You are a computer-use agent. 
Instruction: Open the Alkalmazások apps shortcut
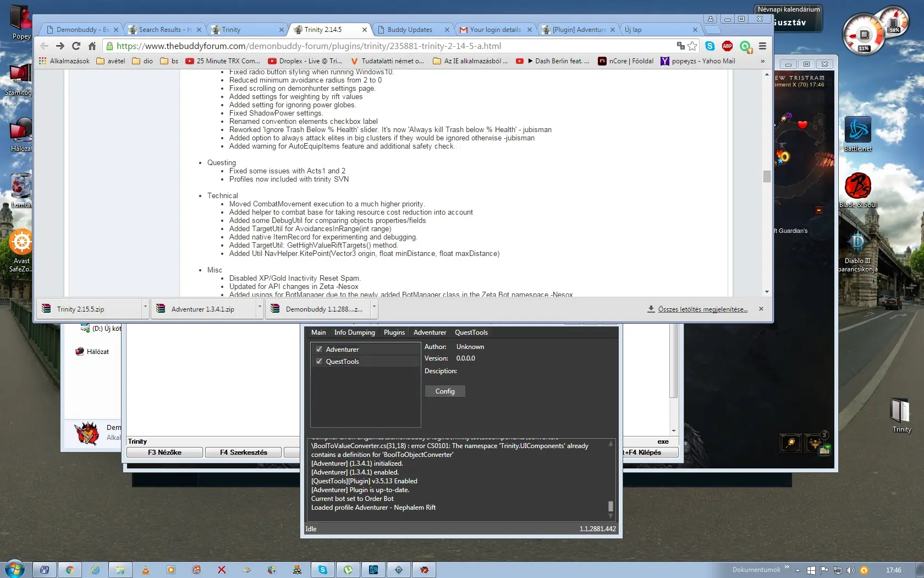tap(64, 61)
